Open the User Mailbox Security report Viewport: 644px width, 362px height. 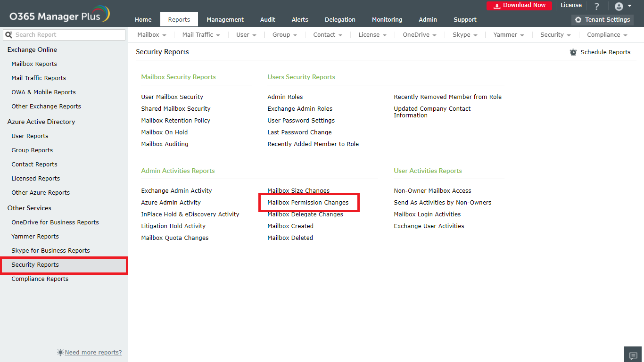tap(172, 97)
